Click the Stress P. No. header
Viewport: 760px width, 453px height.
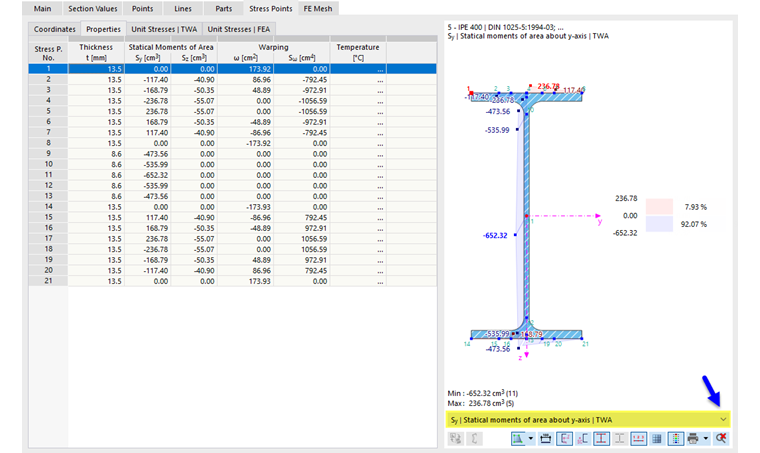(x=48, y=53)
